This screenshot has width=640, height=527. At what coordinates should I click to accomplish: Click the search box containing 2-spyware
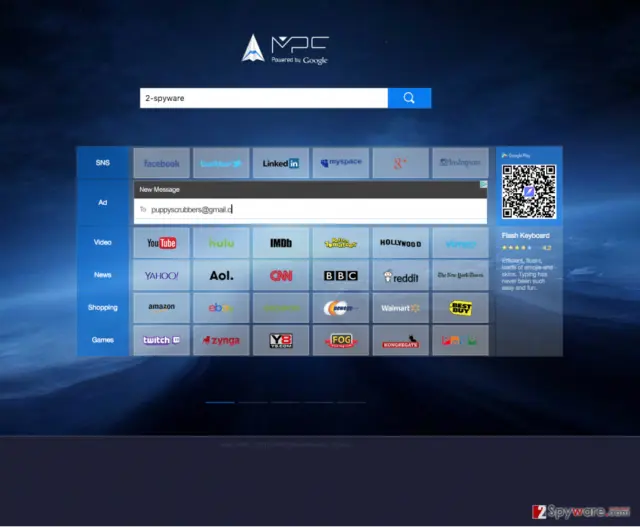pos(264,98)
